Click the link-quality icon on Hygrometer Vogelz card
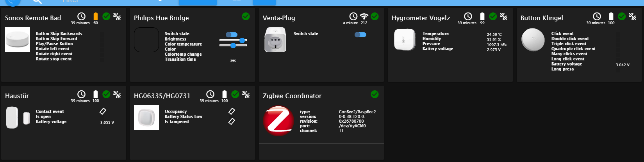Image resolution: width=644 pixels, height=162 pixels. [503, 16]
